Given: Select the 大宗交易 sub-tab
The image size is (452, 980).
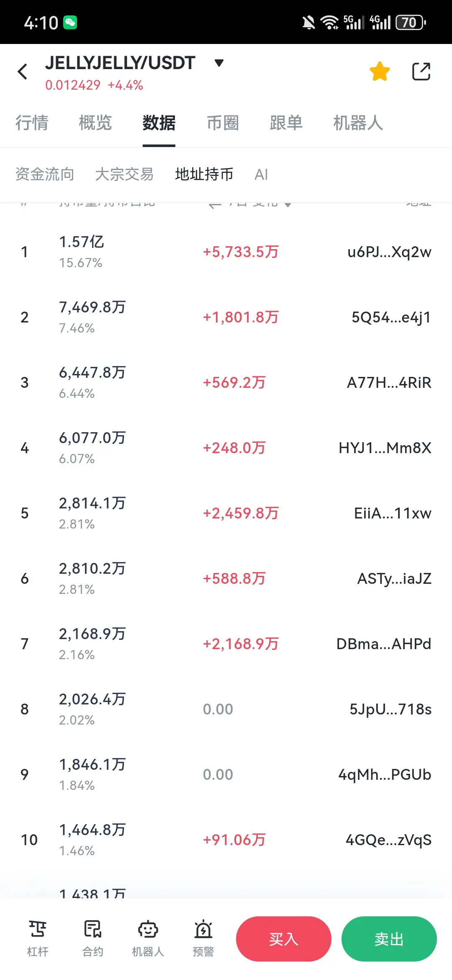Looking at the screenshot, I should point(124,174).
